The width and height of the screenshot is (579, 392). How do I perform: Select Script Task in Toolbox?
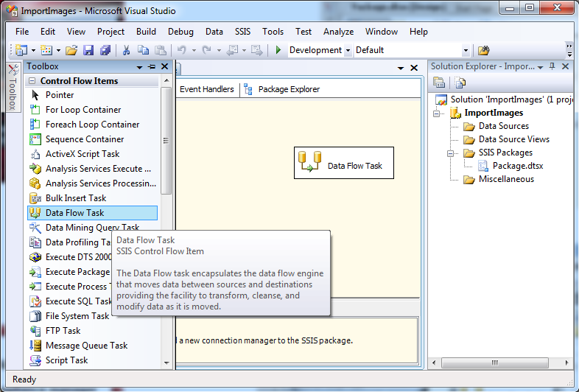tap(92, 360)
